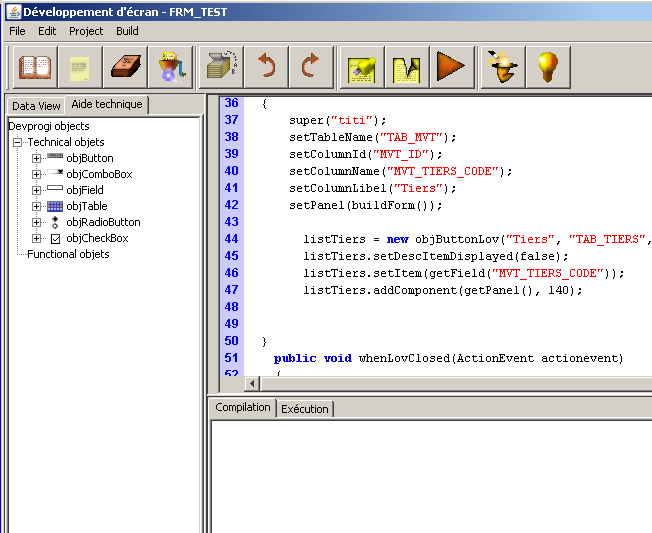Viewport: 652px width, 533px height.
Task: Click the setColumnLibel("Tiers") line
Action: point(373,188)
